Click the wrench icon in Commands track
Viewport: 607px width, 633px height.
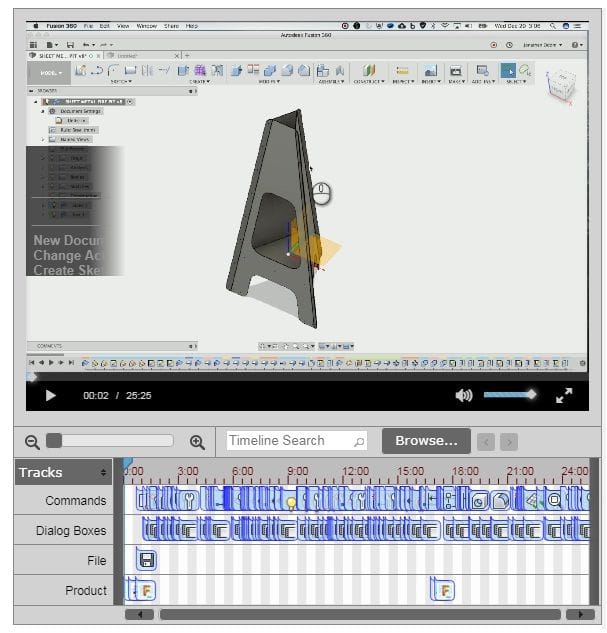click(x=188, y=500)
